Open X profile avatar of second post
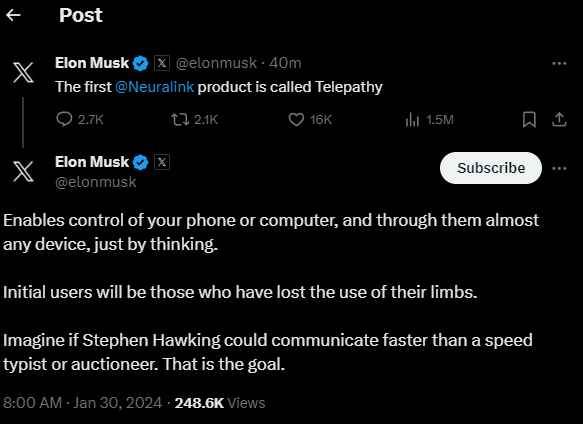Screen dimensions: 583x424 click(x=23, y=171)
